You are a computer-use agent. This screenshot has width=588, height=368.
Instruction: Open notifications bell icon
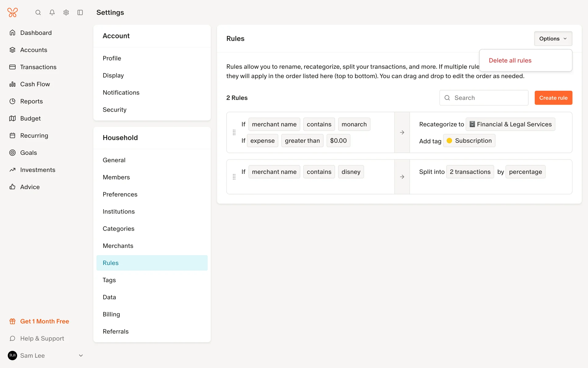tap(52, 13)
